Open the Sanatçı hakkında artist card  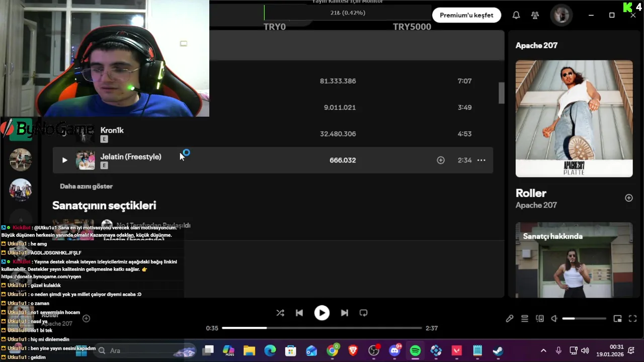574,260
